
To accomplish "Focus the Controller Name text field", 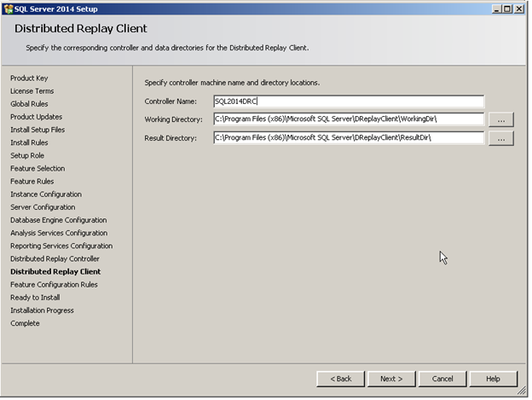I will 349,101.
